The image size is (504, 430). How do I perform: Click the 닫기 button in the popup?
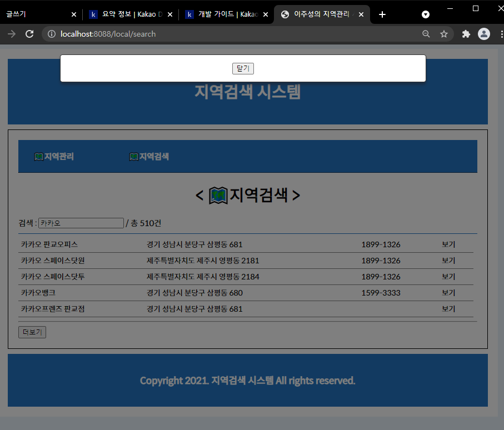pyautogui.click(x=243, y=68)
